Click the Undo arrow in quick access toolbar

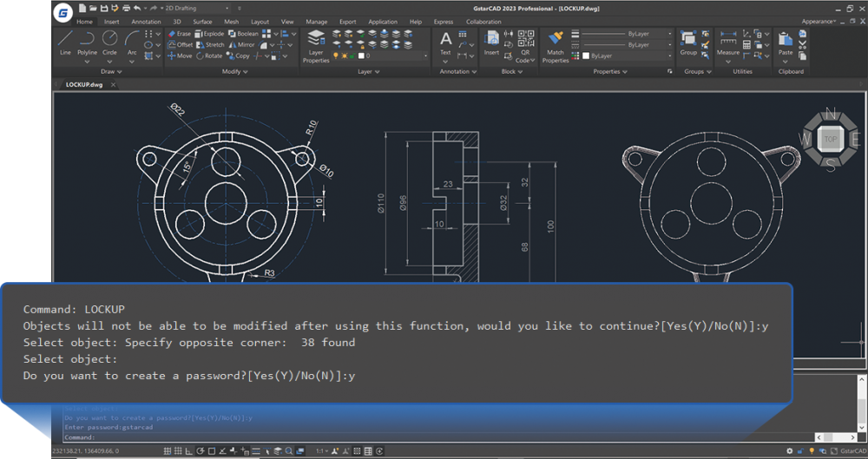coord(137,9)
